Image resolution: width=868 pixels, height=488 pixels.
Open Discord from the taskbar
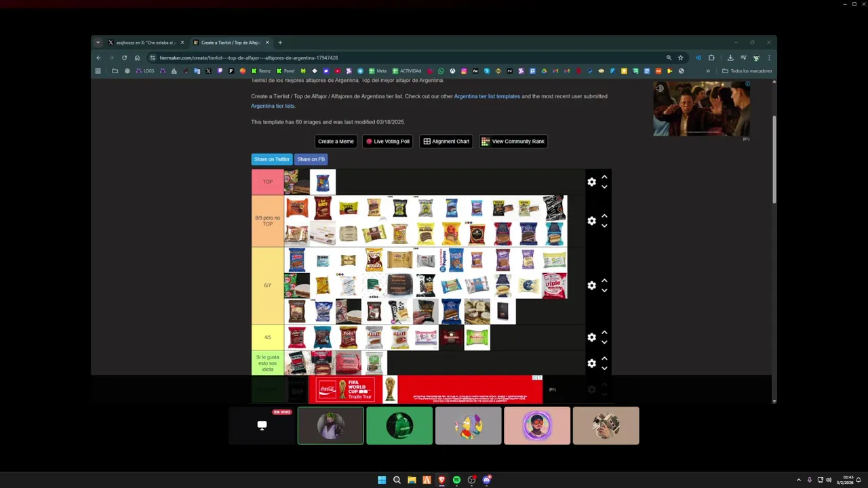coord(486,480)
